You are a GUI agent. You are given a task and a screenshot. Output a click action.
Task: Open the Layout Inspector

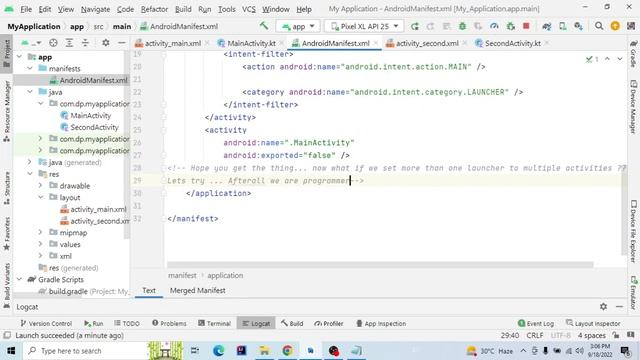pyautogui.click(x=593, y=323)
